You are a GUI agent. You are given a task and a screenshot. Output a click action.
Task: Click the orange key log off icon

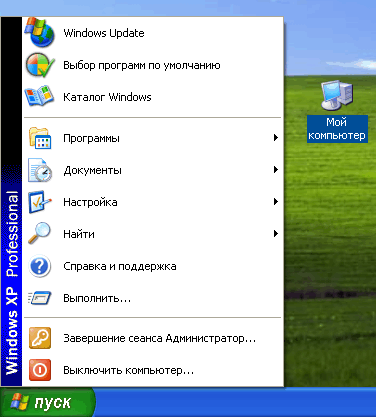point(40,338)
